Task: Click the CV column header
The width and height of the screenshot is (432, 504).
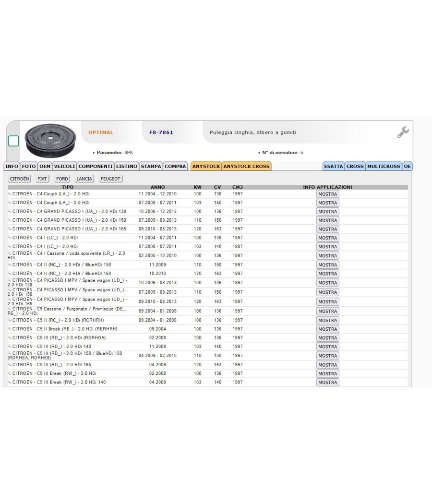Action: click(x=217, y=187)
